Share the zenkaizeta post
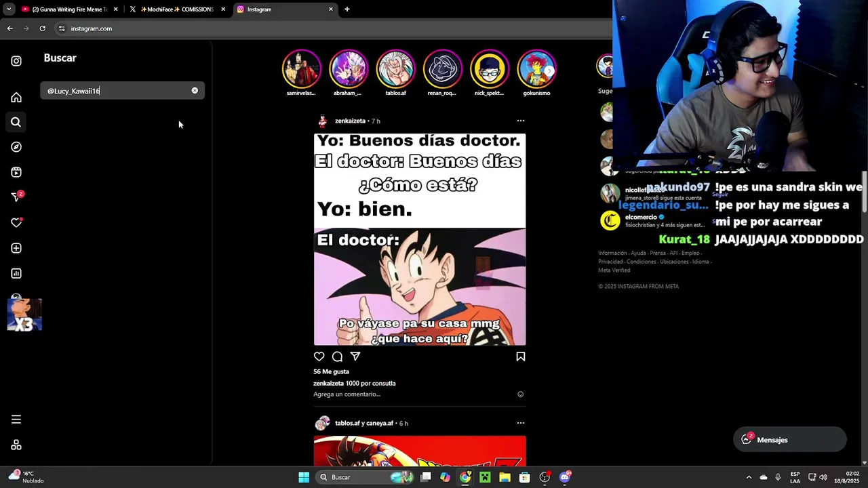Image resolution: width=868 pixels, height=488 pixels. pyautogui.click(x=355, y=357)
